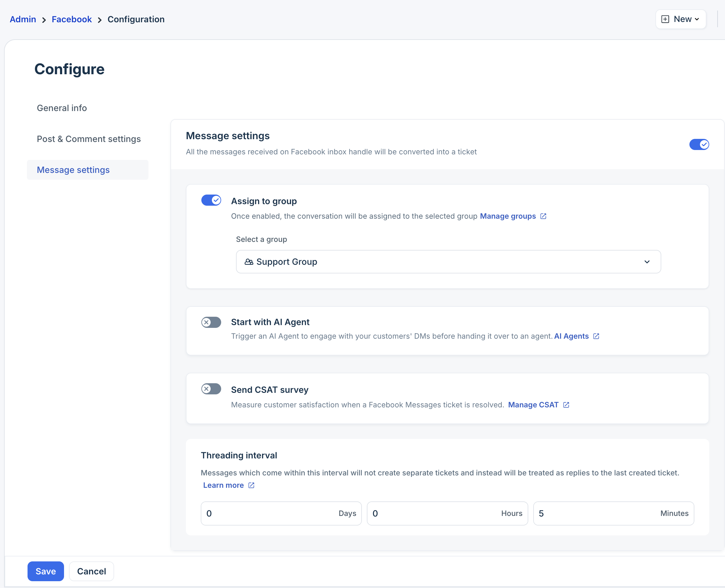Screen dimensions: 725x588
Task: Turn off Assign to group toggle
Action: 211,200
